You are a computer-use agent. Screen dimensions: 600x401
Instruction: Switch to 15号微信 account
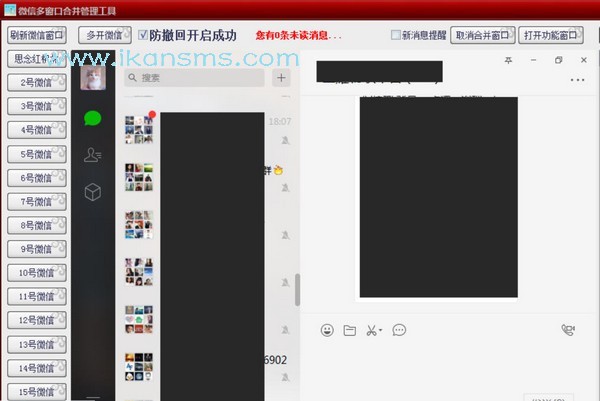tap(37, 392)
